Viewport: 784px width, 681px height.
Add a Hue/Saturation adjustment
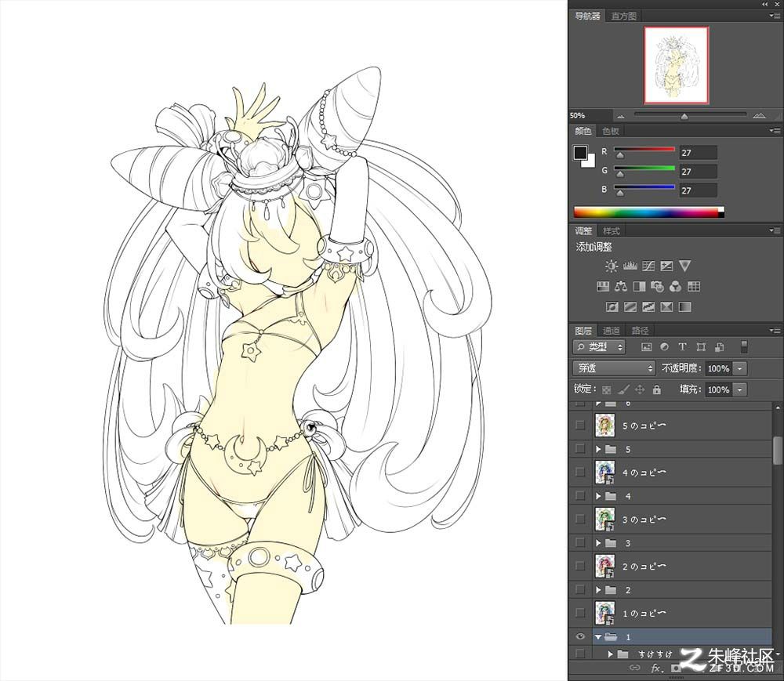pos(602,286)
